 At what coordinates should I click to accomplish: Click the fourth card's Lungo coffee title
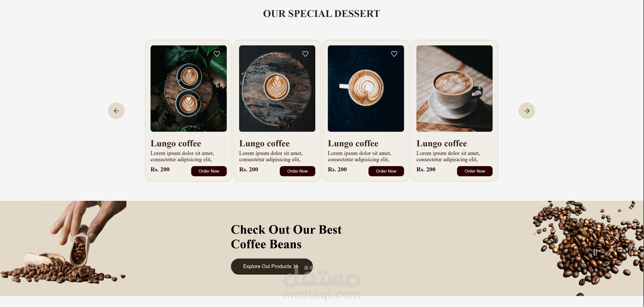click(x=441, y=143)
